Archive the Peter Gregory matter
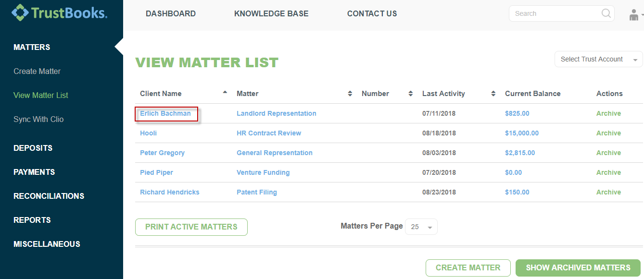Image resolution: width=644 pixels, height=279 pixels. (x=608, y=153)
